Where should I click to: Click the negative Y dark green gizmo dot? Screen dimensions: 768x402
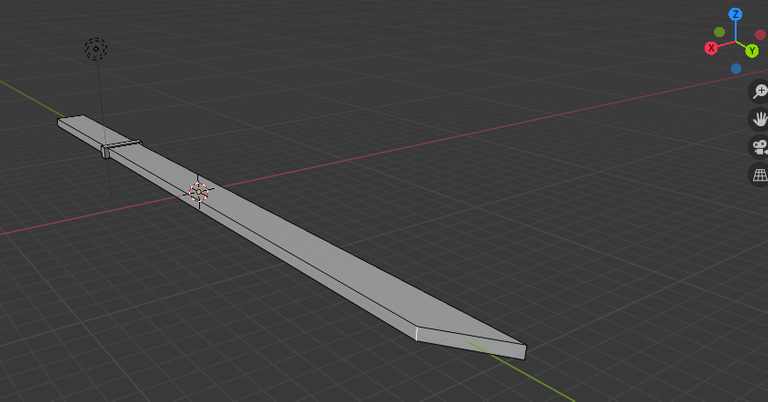(x=720, y=32)
